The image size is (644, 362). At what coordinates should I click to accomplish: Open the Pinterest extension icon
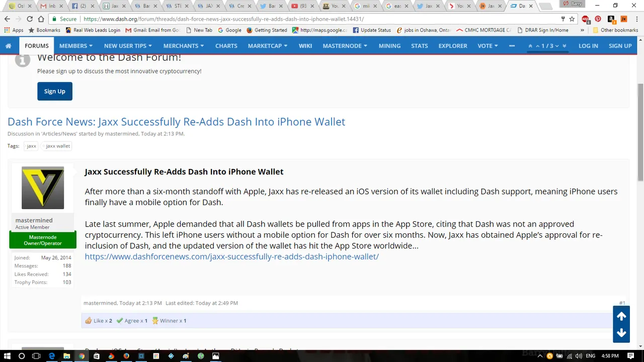click(598, 19)
